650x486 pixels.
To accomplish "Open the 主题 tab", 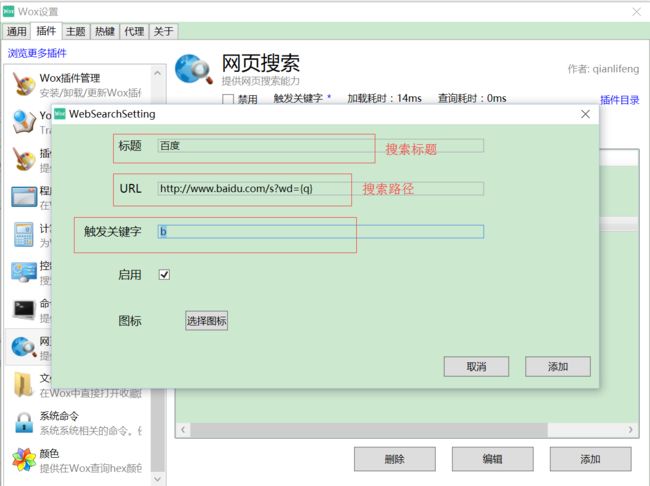I will coord(75,32).
